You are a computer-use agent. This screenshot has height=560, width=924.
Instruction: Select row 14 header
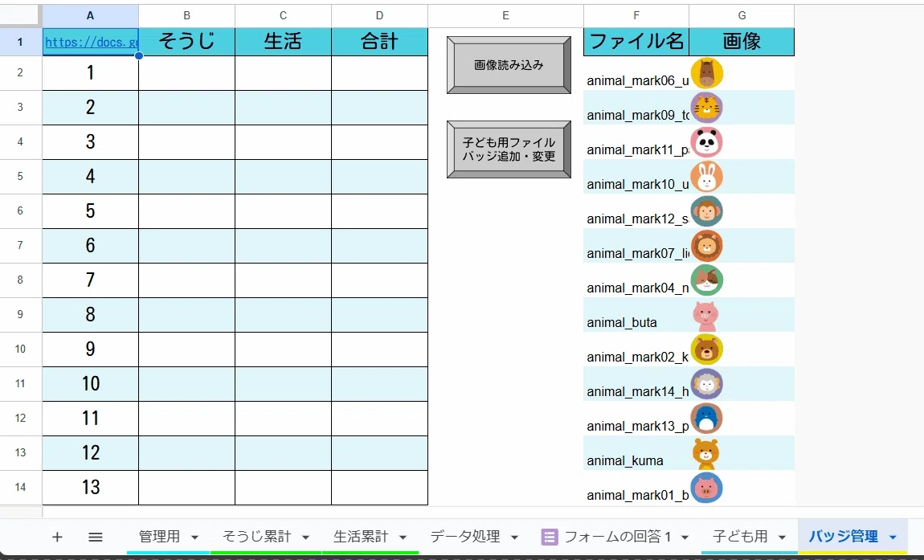tap(21, 488)
